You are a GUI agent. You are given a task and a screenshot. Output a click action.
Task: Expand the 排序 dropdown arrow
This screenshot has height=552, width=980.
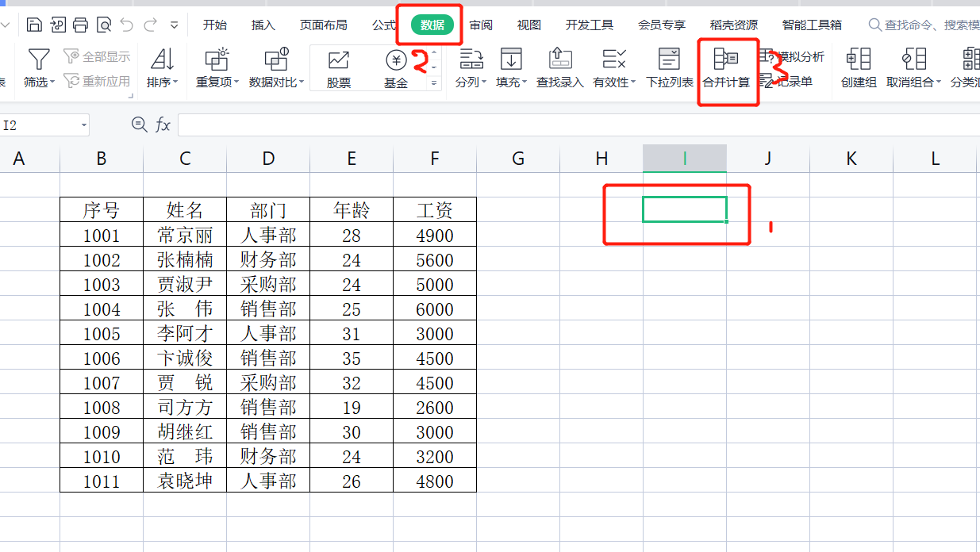click(175, 82)
